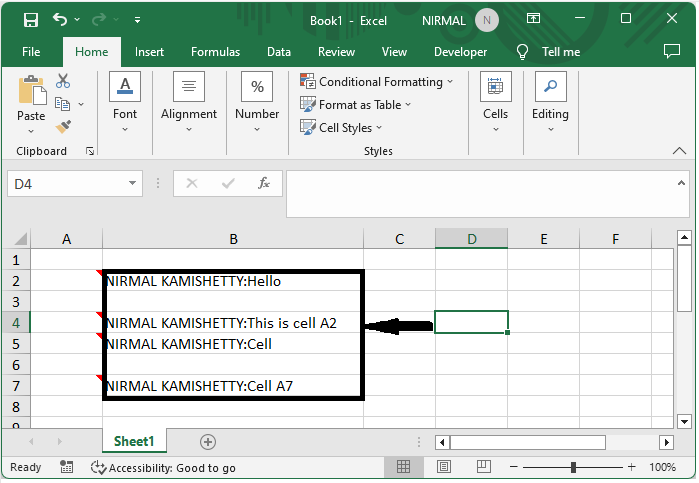Open the Formulas ribbon tab

215,52
